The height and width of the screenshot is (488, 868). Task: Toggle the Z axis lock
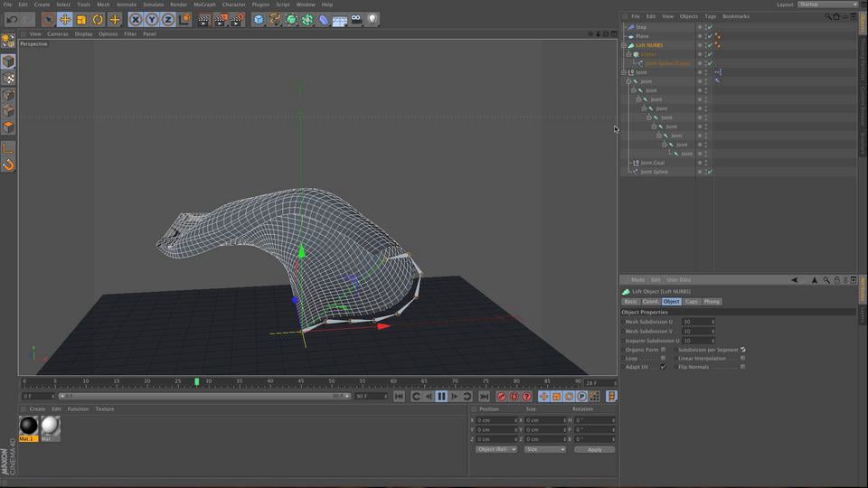[168, 20]
